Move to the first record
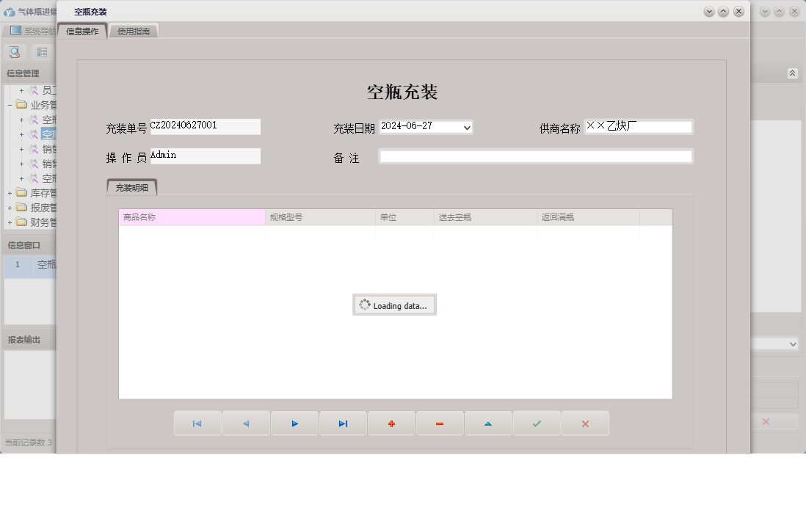The image size is (806, 532). 197,423
